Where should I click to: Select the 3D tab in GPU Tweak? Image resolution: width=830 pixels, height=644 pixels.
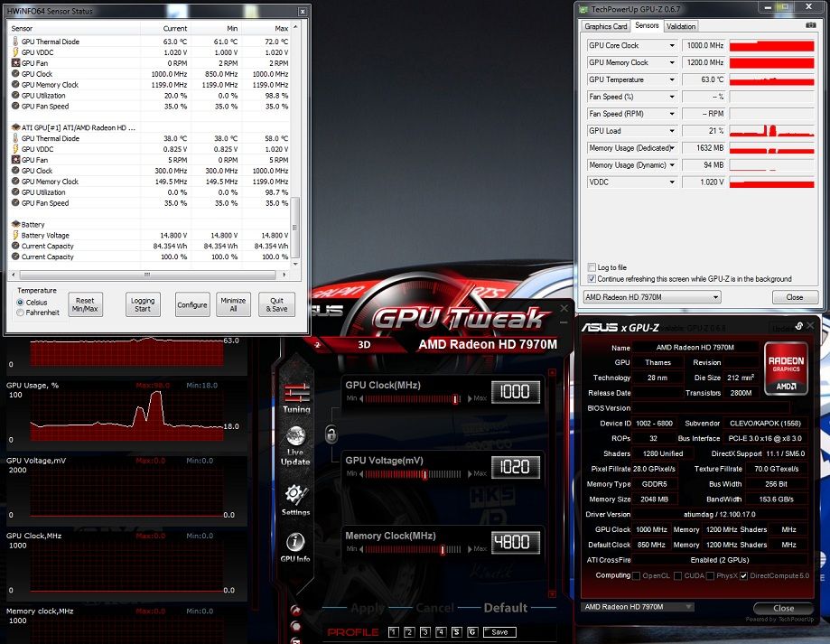(x=364, y=344)
